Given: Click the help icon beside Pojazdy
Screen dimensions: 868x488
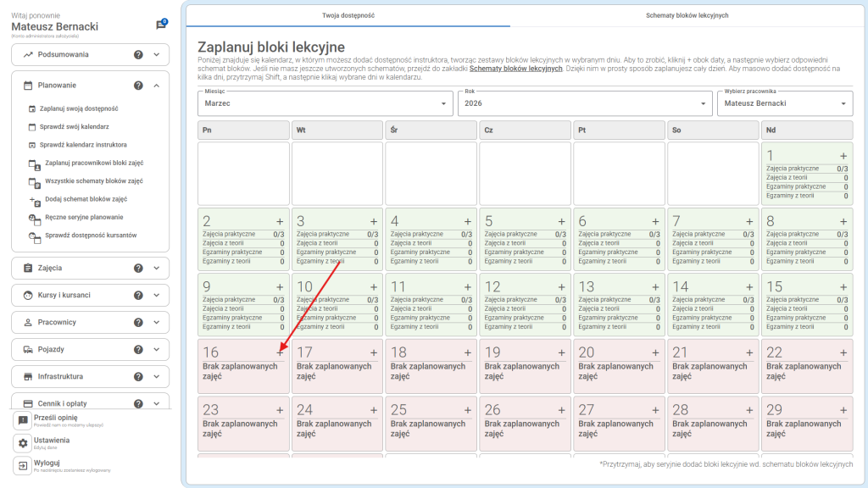Looking at the screenshot, I should (x=138, y=349).
